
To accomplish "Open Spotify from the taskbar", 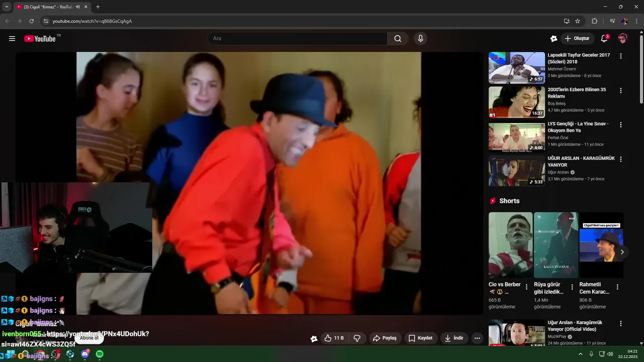I will pos(100,354).
